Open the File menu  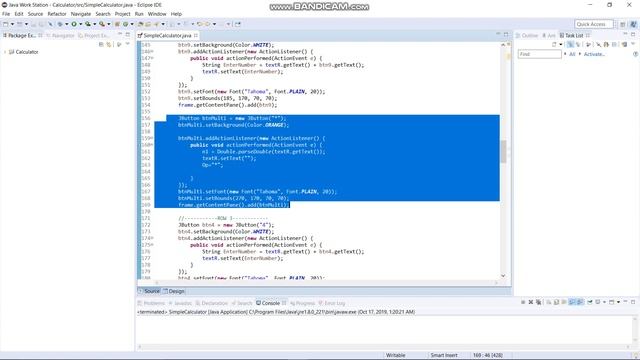[x=6, y=14]
